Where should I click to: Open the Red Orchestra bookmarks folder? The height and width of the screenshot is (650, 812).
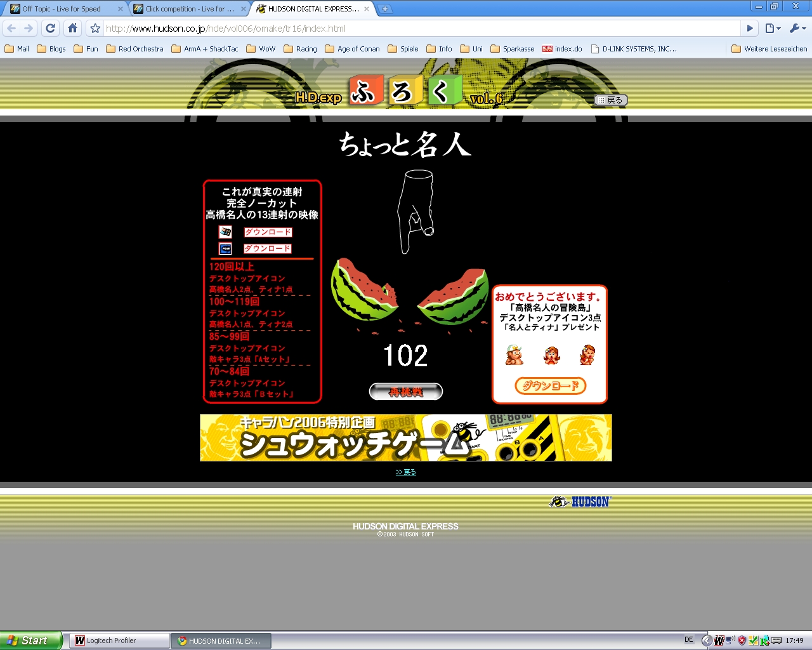[x=134, y=49]
